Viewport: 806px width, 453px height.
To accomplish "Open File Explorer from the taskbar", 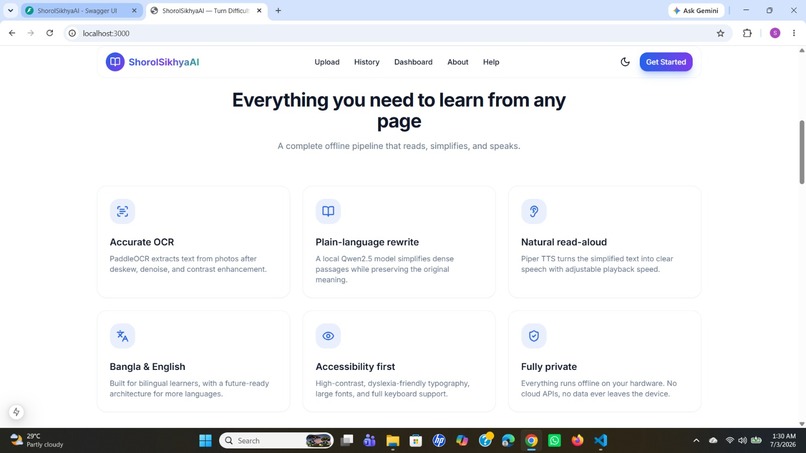I will tap(393, 441).
